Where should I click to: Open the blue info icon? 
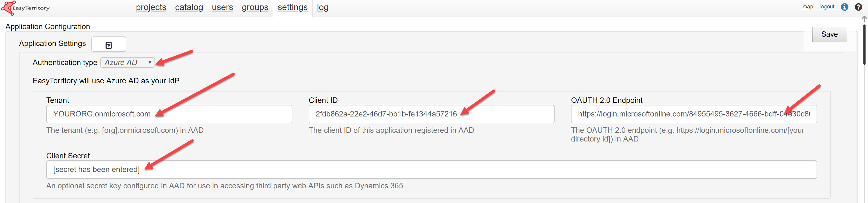(x=844, y=7)
